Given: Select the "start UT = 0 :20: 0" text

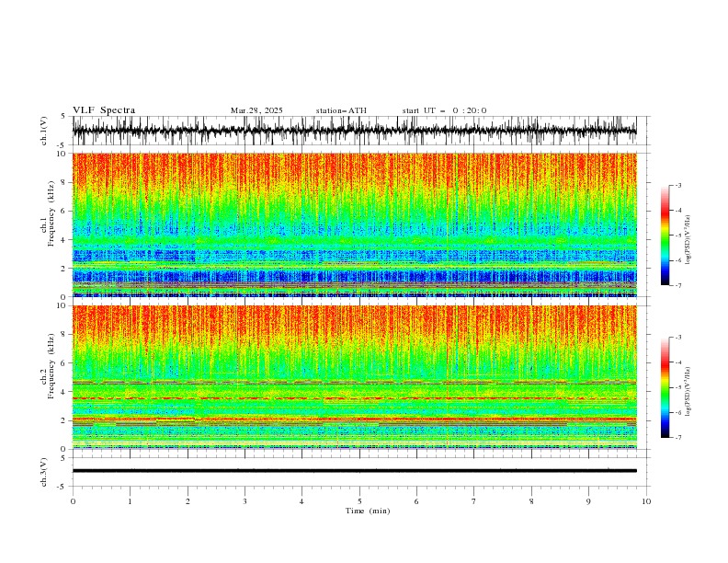Looking at the screenshot, I should click(x=444, y=110).
